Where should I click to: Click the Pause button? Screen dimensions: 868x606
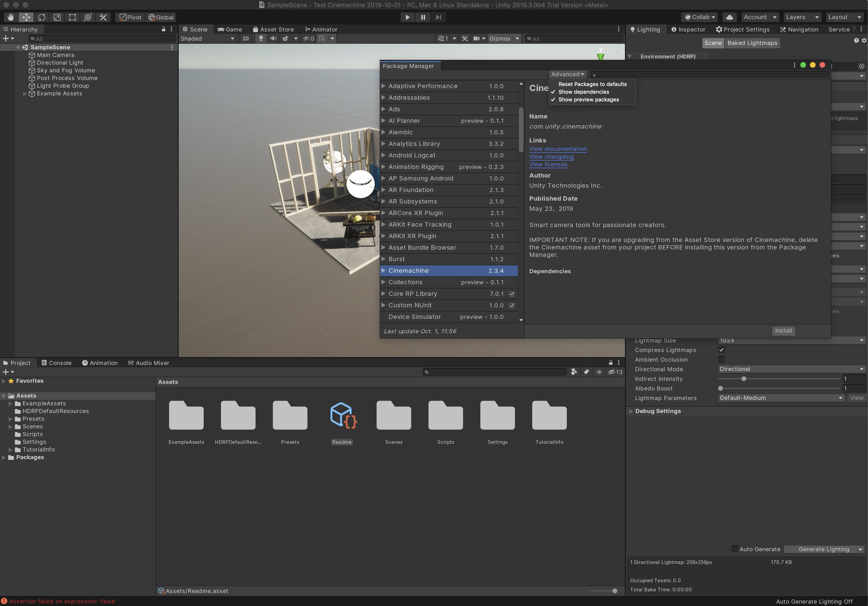tap(423, 17)
